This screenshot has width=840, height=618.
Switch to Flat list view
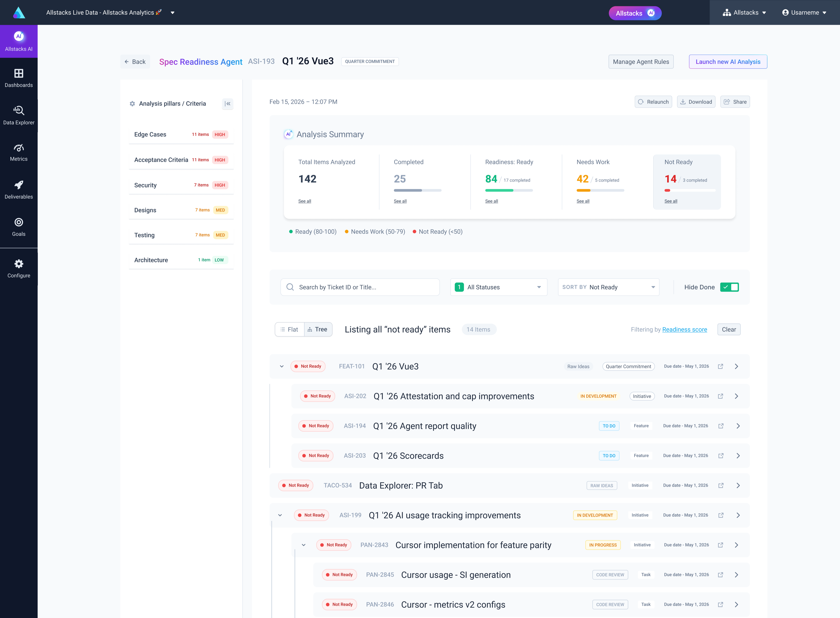pyautogui.click(x=289, y=329)
